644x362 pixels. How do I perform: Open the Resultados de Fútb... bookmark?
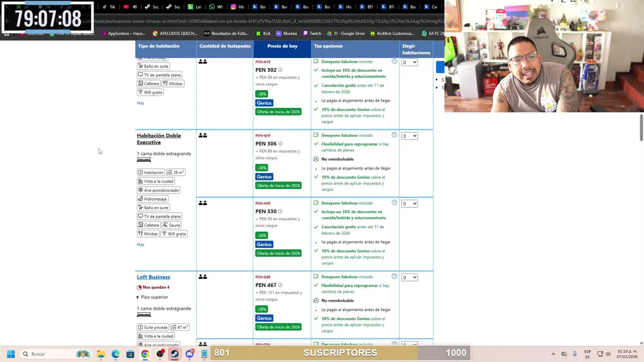pos(226,33)
